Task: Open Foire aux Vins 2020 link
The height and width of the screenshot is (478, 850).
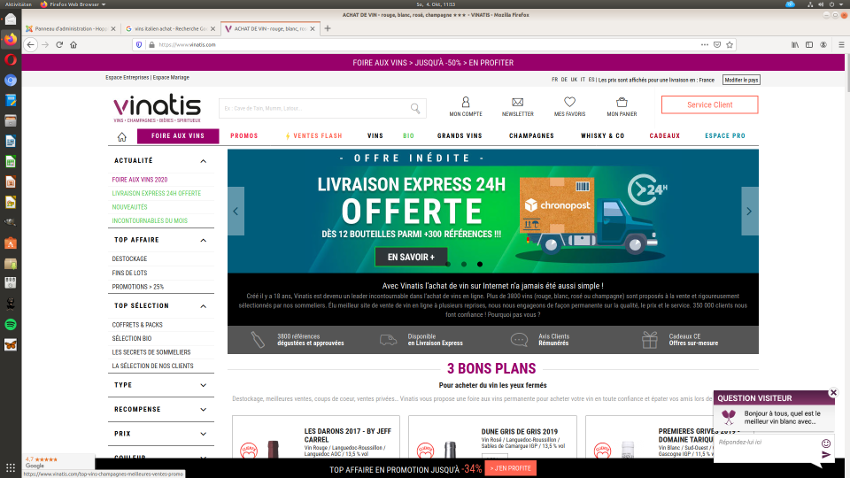Action: tap(139, 180)
